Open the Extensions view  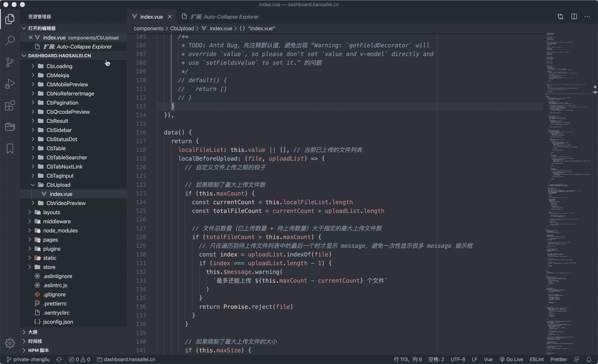tap(10, 105)
